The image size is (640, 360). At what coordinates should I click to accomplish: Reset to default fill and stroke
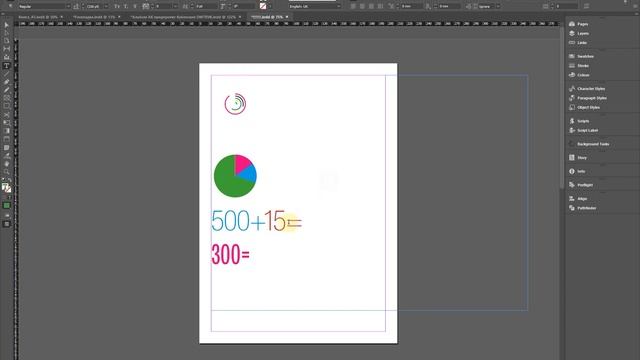[4, 180]
